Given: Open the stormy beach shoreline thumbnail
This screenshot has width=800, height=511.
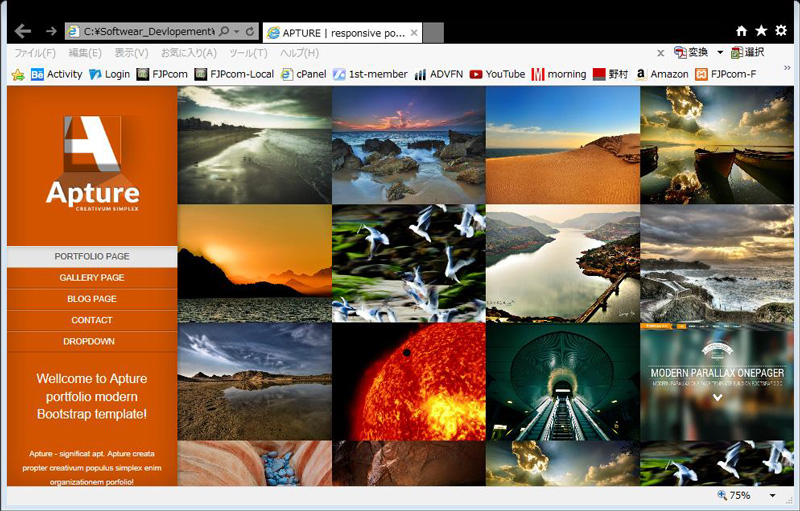Looking at the screenshot, I should point(255,145).
